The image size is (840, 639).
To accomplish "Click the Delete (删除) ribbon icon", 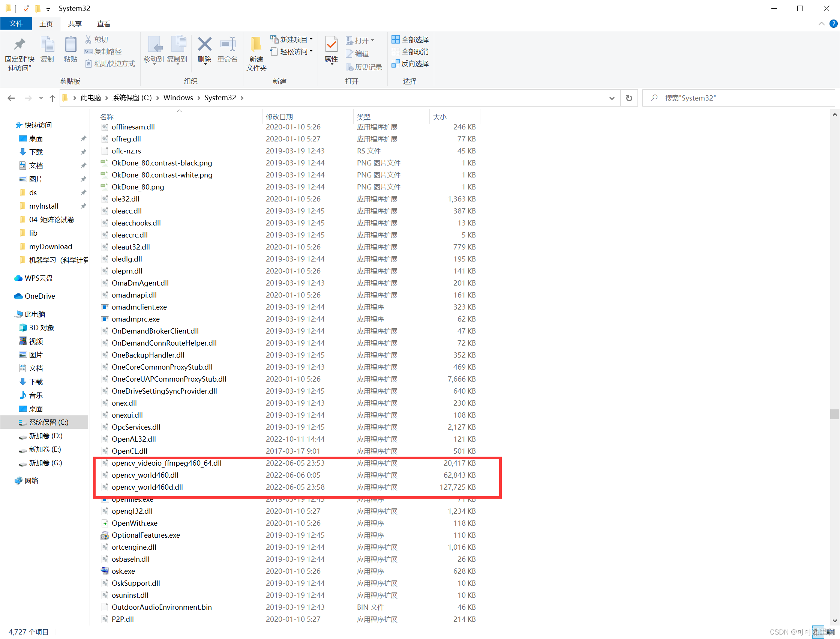I will pyautogui.click(x=204, y=45).
